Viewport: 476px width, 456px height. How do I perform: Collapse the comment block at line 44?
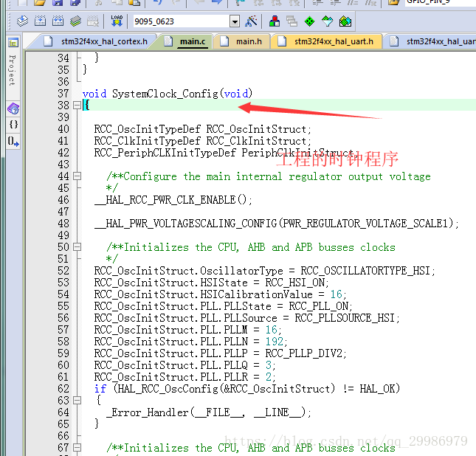point(77,176)
